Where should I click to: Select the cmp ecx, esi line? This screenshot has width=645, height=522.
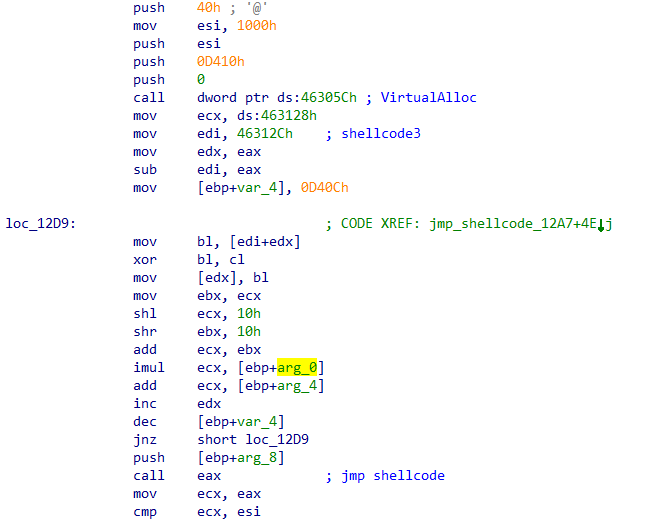point(197,512)
